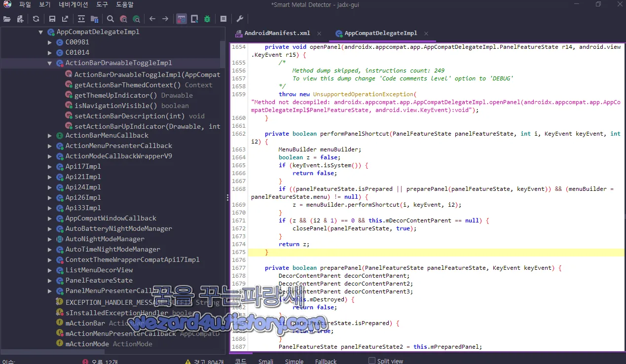Image resolution: width=626 pixels, height=364 pixels.
Task: Navigate back using the left arrow icon
Action: point(152,19)
